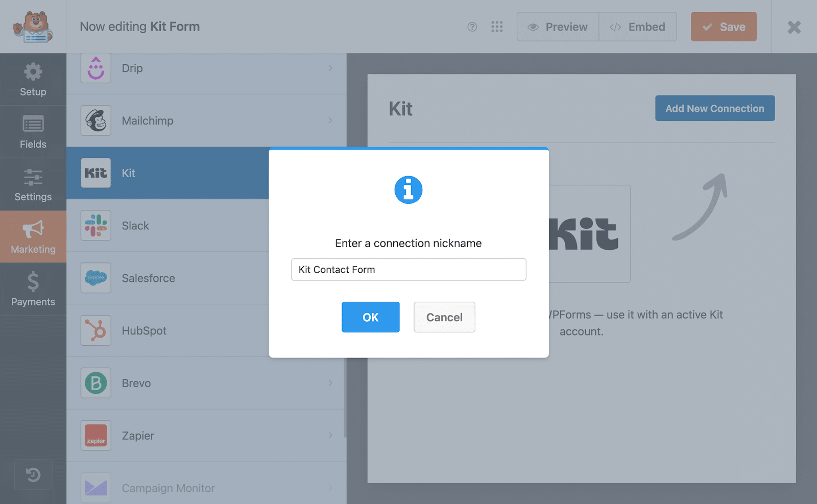This screenshot has width=817, height=504.
Task: Expand the Brevo row chevron
Action: point(330,383)
